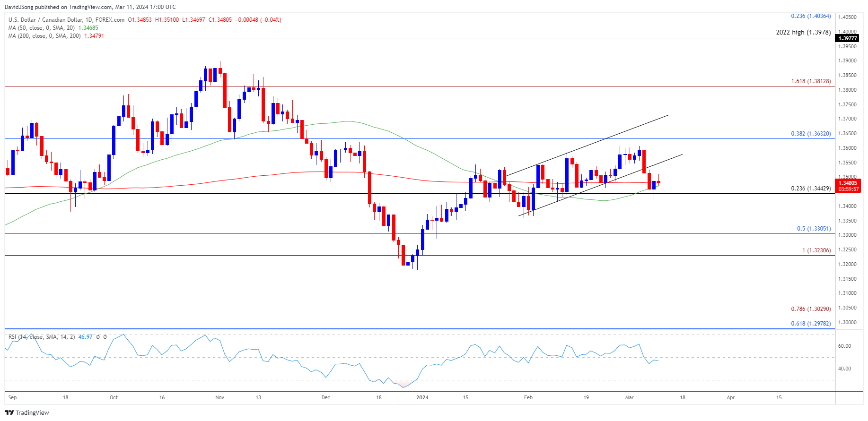Select the upper ascending channel trendline
Image resolution: width=868 pixels, height=421 pixels.
(587, 146)
